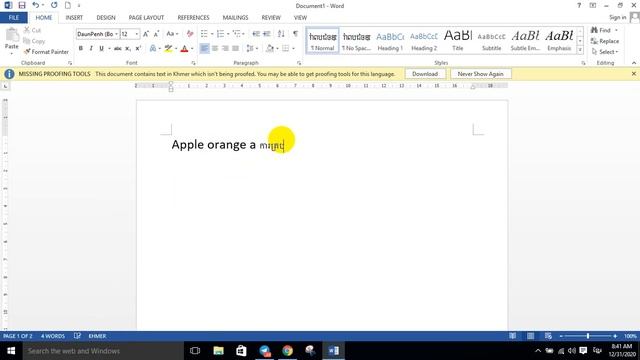Shrink the font size
This screenshot has height=360, width=640.
coord(156,34)
